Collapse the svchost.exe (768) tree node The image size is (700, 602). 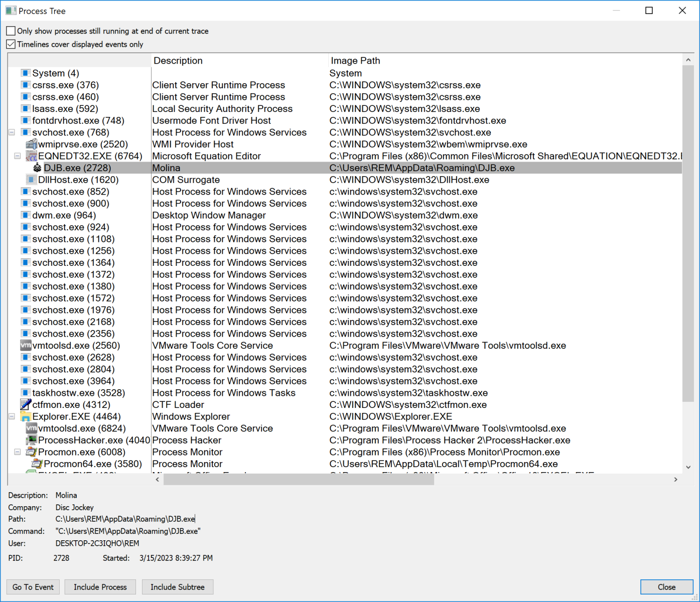(12, 132)
